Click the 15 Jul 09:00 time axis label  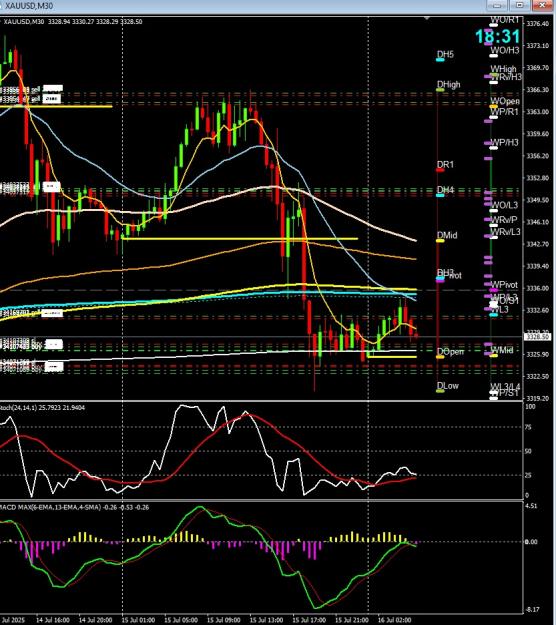coord(224,620)
